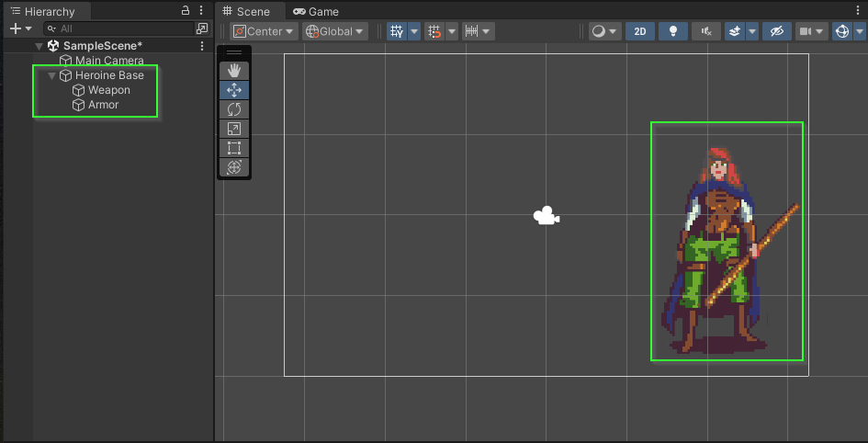
Task: Open the scene effects dropdown arrow
Action: tap(751, 31)
